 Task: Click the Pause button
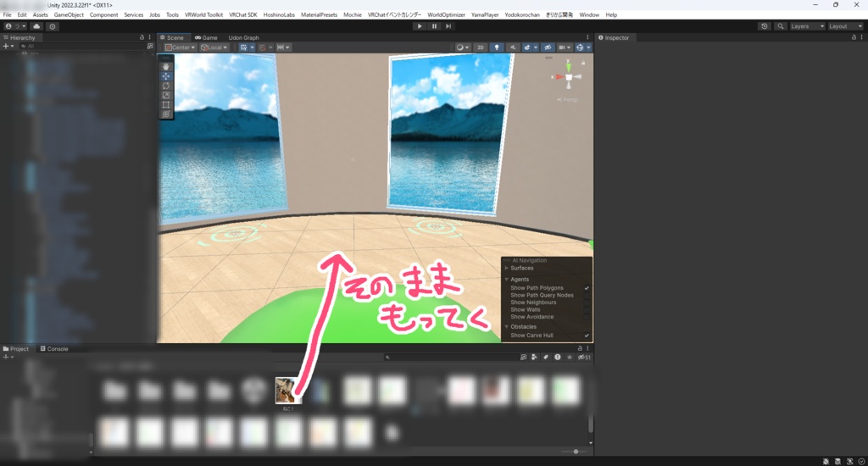pos(434,26)
